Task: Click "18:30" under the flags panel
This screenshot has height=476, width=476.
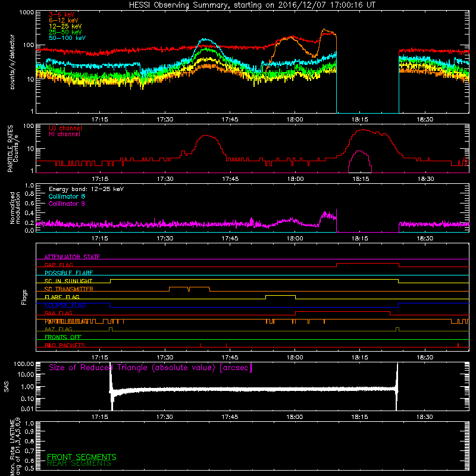Action: tap(425, 358)
